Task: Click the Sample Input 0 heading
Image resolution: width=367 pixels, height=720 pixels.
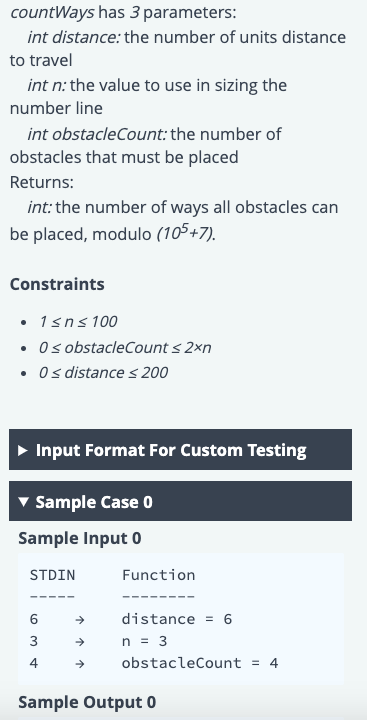Action: 79,538
